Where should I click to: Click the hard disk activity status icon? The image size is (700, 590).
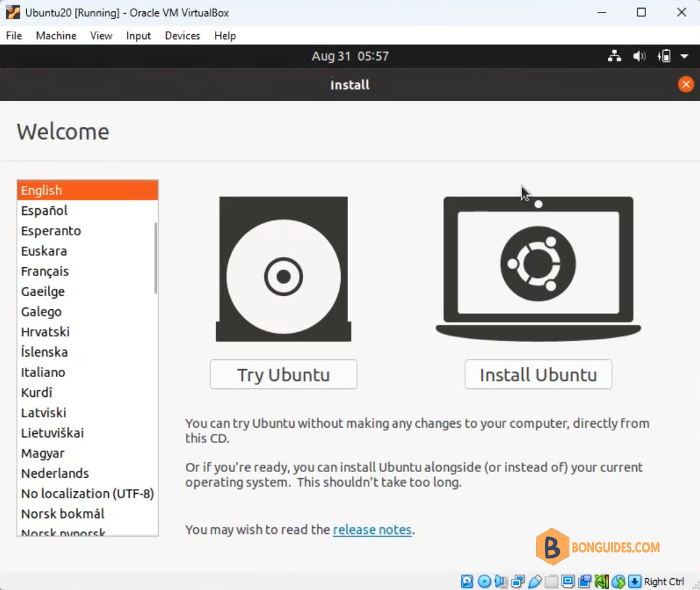pyautogui.click(x=467, y=581)
